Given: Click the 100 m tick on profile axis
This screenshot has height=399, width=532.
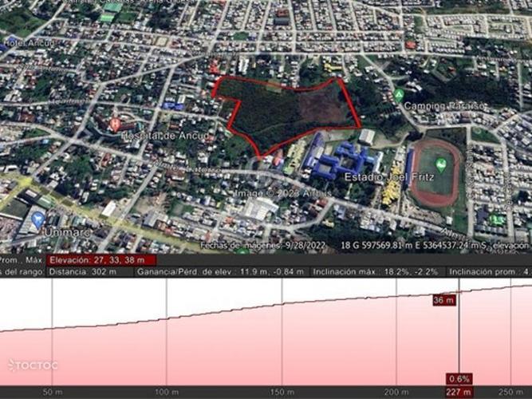Looking at the screenshot, I should coord(166,392).
